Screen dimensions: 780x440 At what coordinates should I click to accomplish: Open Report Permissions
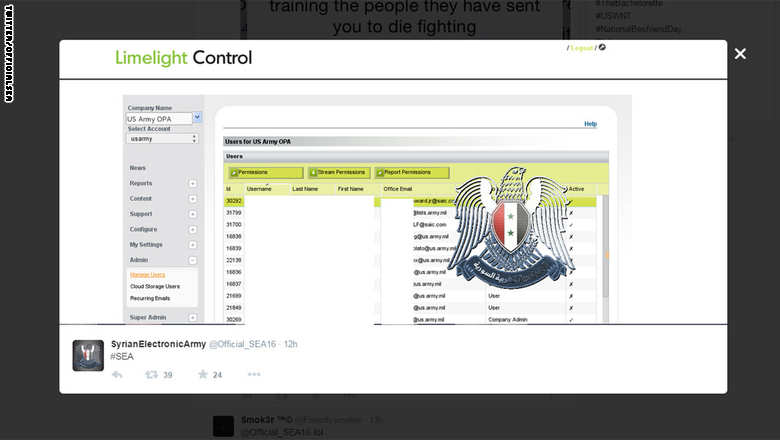pyautogui.click(x=410, y=173)
